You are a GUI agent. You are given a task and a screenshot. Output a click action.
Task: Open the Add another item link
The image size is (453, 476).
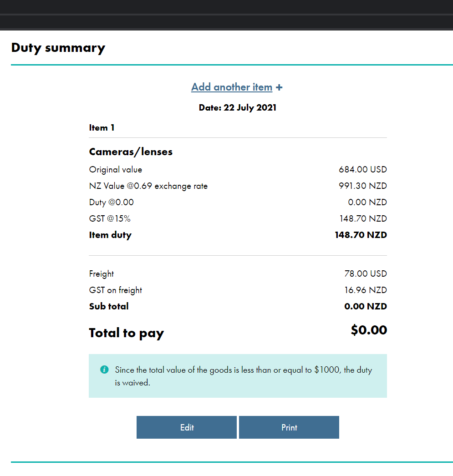pyautogui.click(x=232, y=87)
